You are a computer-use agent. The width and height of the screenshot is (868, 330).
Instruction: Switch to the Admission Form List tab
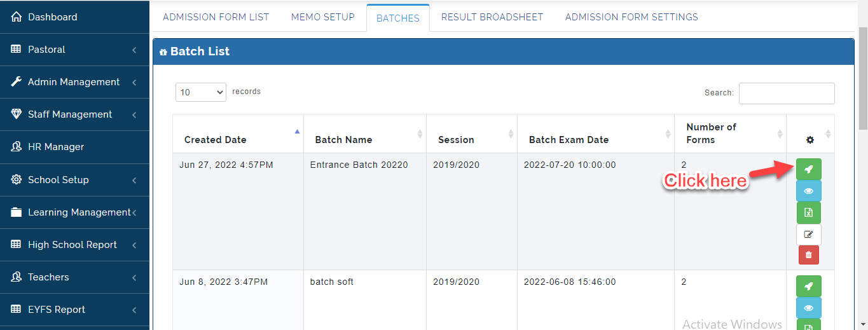point(216,17)
